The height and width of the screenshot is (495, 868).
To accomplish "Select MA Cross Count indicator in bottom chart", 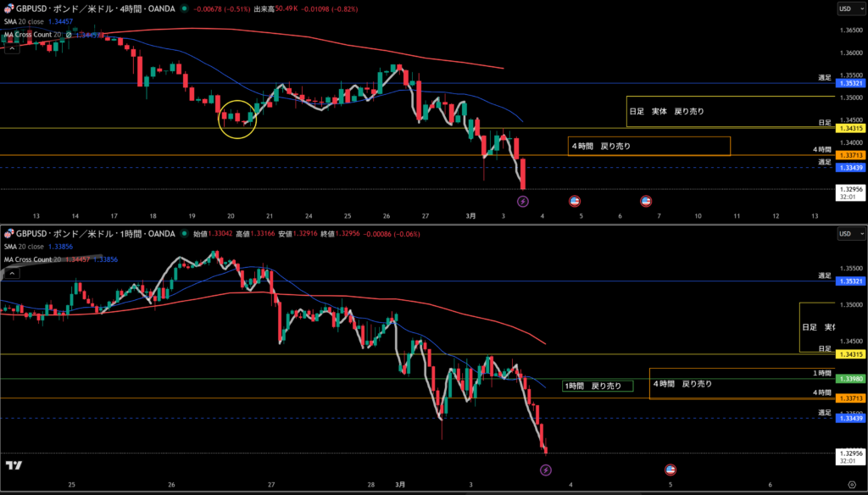I will tap(31, 259).
